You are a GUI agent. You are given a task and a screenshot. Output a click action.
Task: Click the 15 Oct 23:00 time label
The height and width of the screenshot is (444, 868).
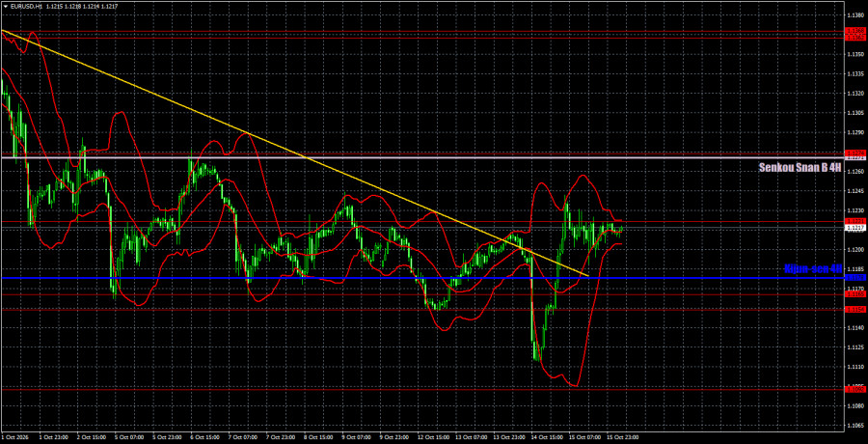pyautogui.click(x=622, y=437)
